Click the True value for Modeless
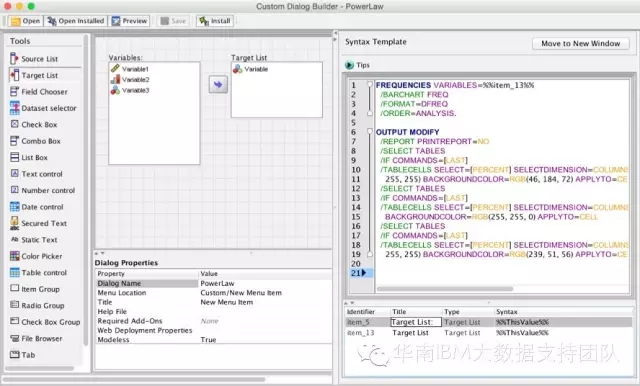 pos(208,339)
